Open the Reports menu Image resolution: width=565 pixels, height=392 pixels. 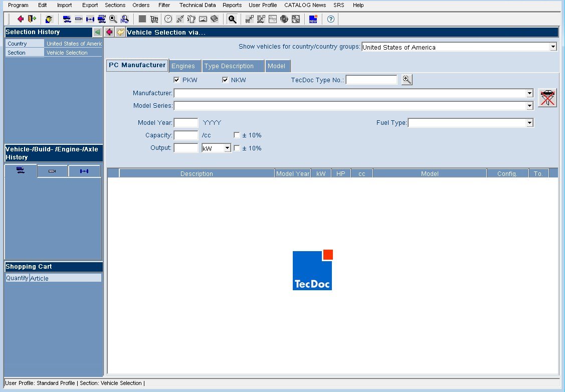pyautogui.click(x=232, y=5)
